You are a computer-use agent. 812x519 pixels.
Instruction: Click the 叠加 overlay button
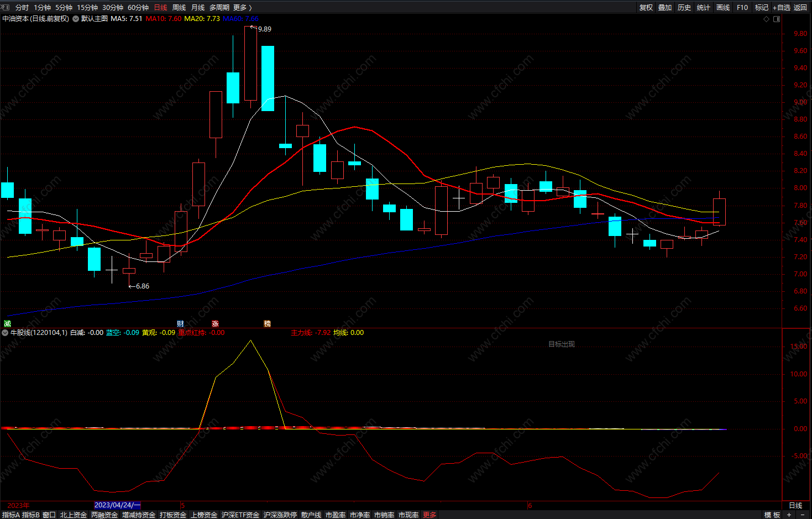[x=665, y=7]
